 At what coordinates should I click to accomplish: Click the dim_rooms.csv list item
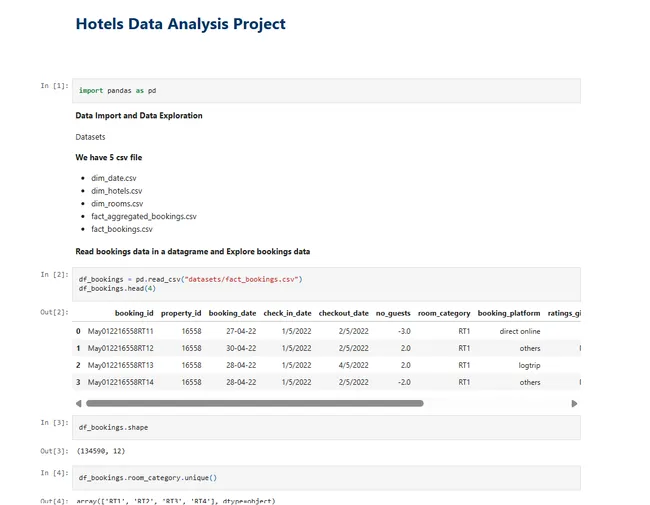pyautogui.click(x=117, y=204)
